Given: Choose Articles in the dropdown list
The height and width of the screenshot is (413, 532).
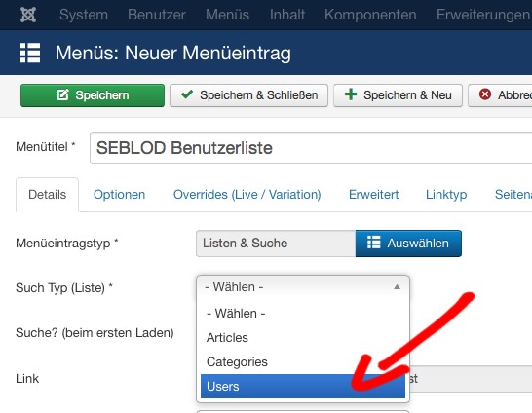Looking at the screenshot, I should pos(303,338).
